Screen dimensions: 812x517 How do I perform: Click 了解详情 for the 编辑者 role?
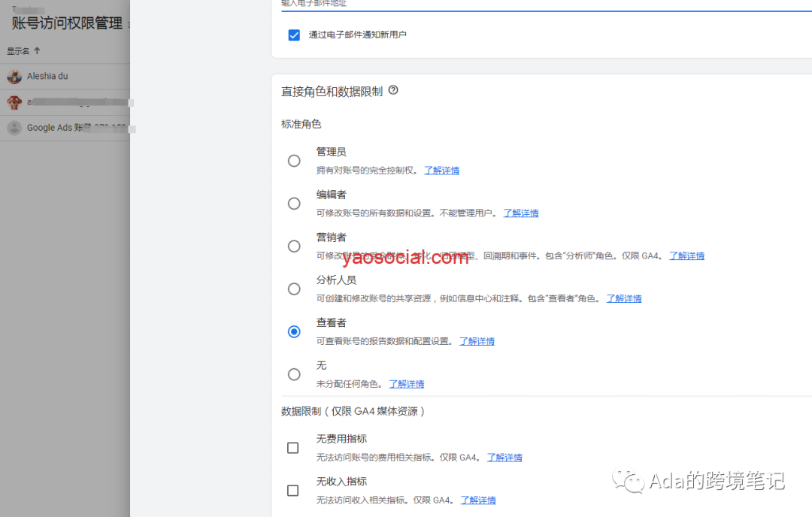[x=520, y=213]
